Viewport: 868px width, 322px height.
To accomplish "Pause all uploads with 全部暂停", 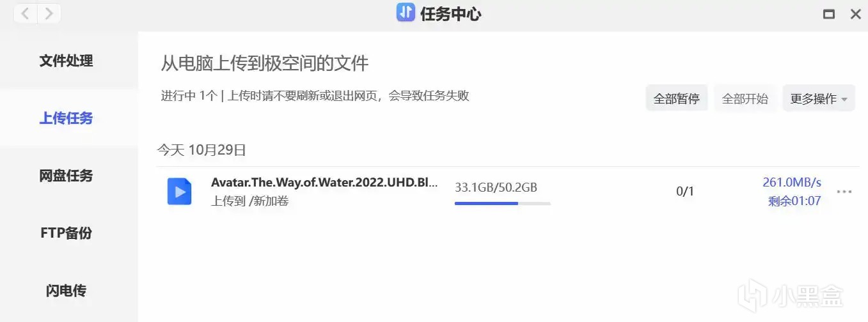I will click(x=676, y=99).
